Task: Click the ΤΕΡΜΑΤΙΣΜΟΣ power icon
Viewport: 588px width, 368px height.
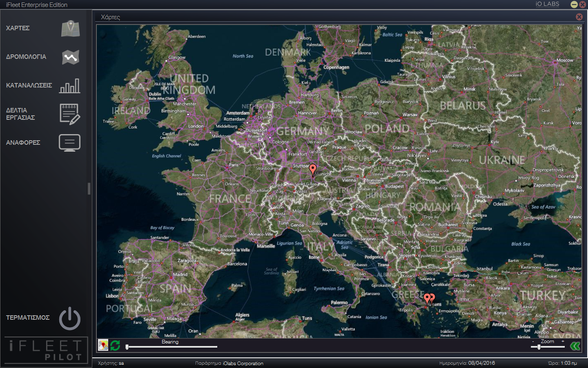Action: (x=70, y=319)
